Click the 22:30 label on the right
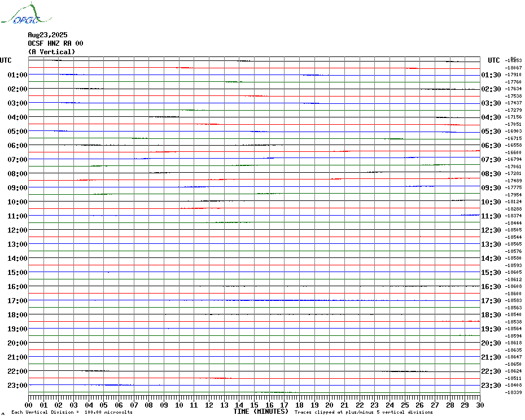 (491, 371)
